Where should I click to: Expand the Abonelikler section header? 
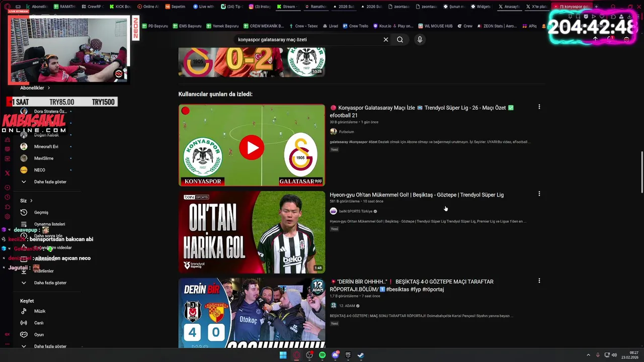pos(35,88)
